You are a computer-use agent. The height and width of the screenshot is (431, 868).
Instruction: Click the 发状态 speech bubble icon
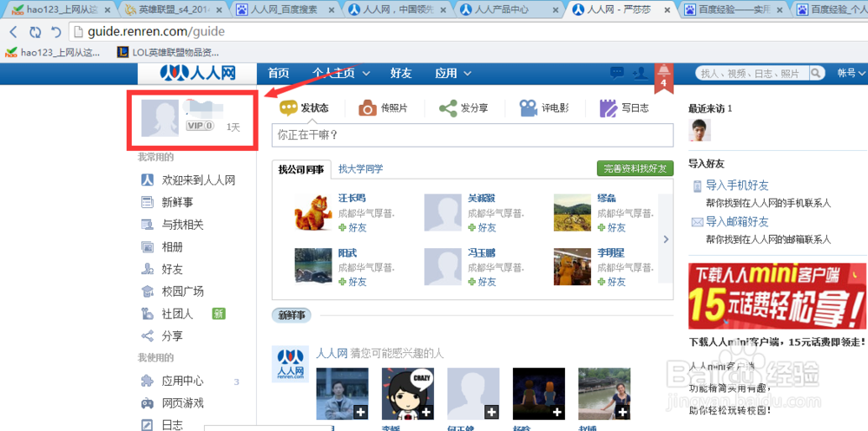click(288, 108)
